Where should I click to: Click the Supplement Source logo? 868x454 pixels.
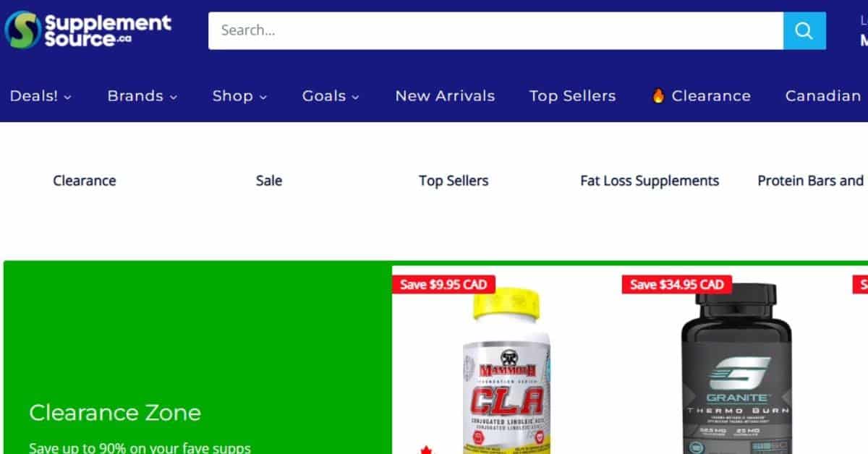pos(88,30)
